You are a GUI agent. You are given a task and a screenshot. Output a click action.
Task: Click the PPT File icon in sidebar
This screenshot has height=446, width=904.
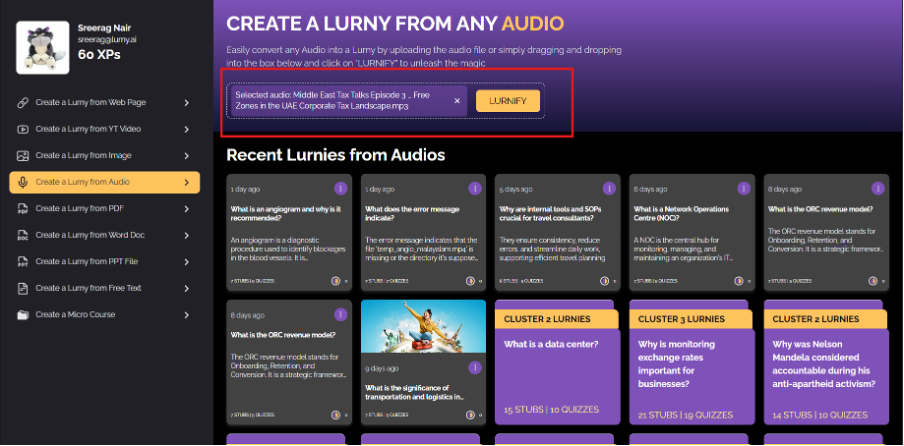pyautogui.click(x=22, y=262)
